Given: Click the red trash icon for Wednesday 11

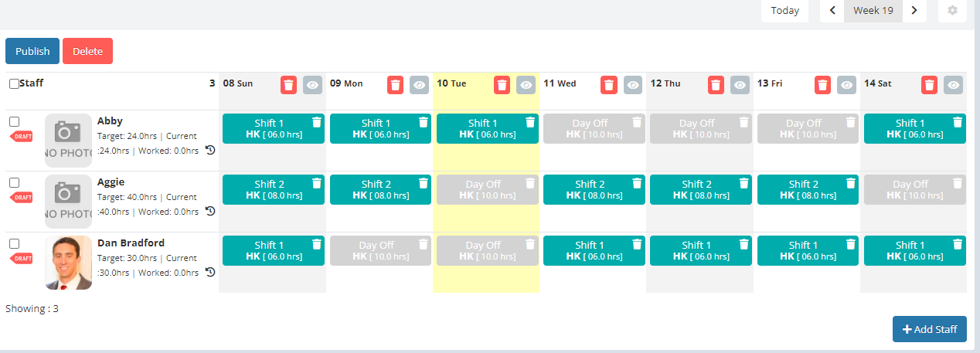Looking at the screenshot, I should [609, 85].
